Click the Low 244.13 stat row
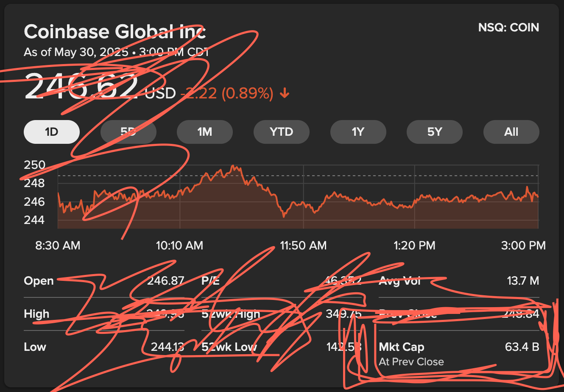Image resolution: width=564 pixels, height=392 pixels. pos(104,347)
